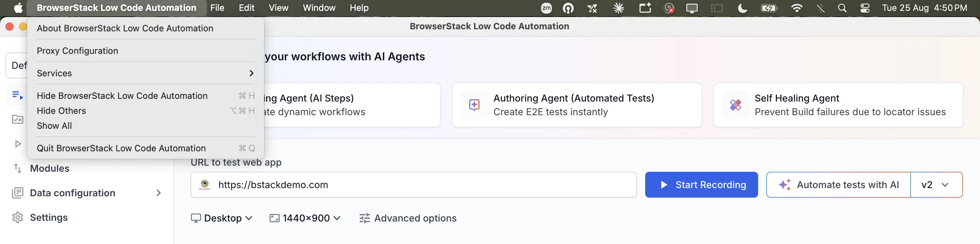The height and width of the screenshot is (244, 980).
Task: Click the Settings gear icon
Action: click(x=17, y=217)
